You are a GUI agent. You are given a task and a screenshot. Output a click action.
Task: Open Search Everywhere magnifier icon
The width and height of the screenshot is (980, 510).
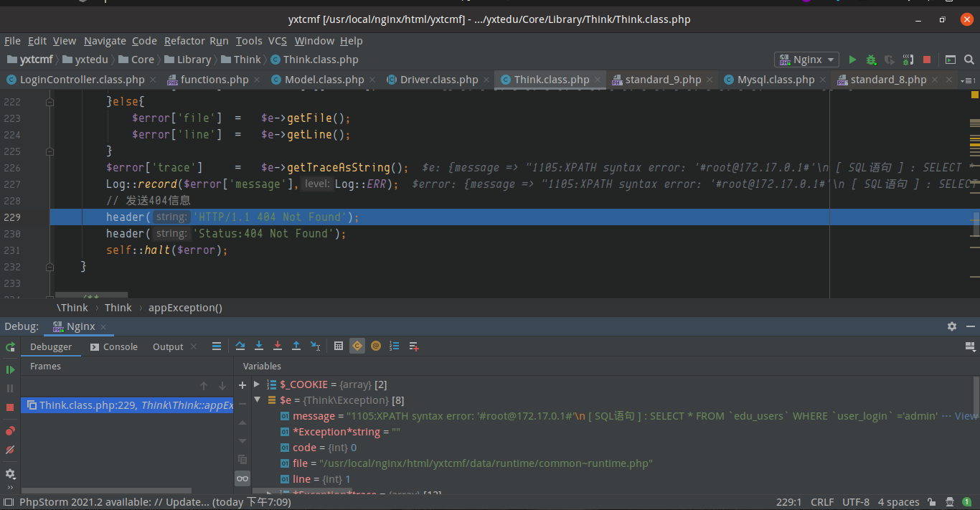[x=969, y=60]
